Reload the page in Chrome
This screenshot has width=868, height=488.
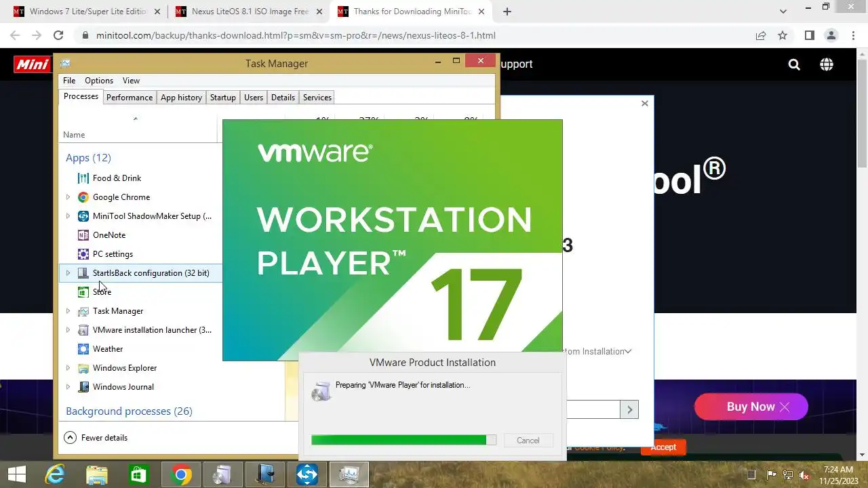tap(58, 35)
